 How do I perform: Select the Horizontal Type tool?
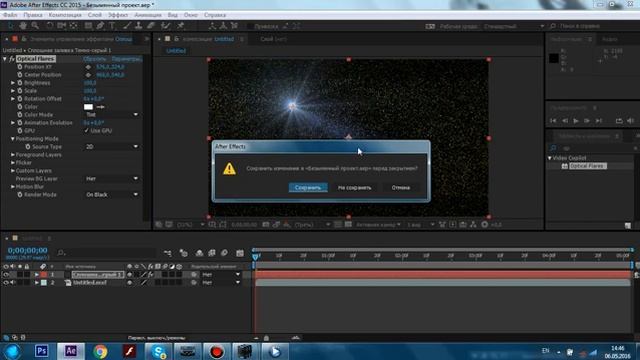click(112, 26)
